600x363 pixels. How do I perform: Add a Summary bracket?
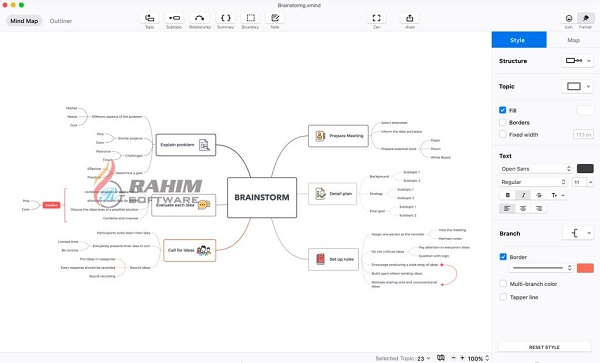click(225, 18)
